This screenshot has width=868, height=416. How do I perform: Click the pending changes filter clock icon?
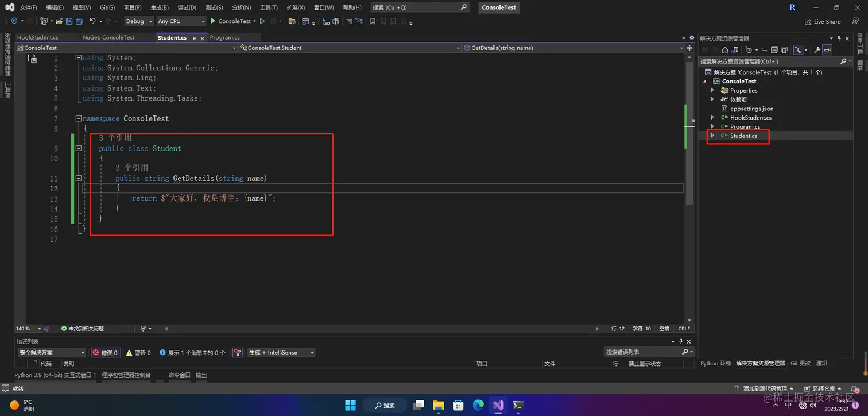click(749, 50)
